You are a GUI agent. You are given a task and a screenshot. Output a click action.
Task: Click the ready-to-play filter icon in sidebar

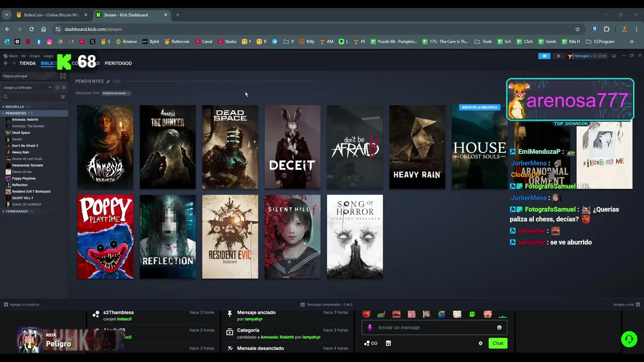tap(63, 87)
